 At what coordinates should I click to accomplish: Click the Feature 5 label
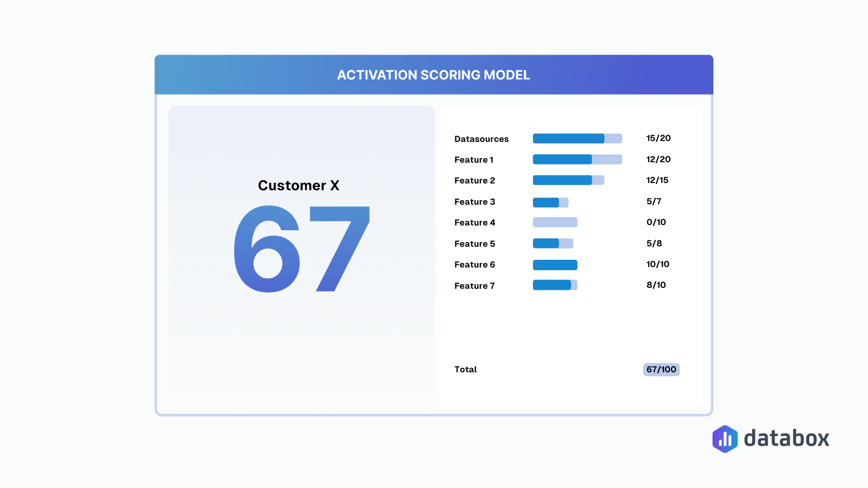click(474, 244)
